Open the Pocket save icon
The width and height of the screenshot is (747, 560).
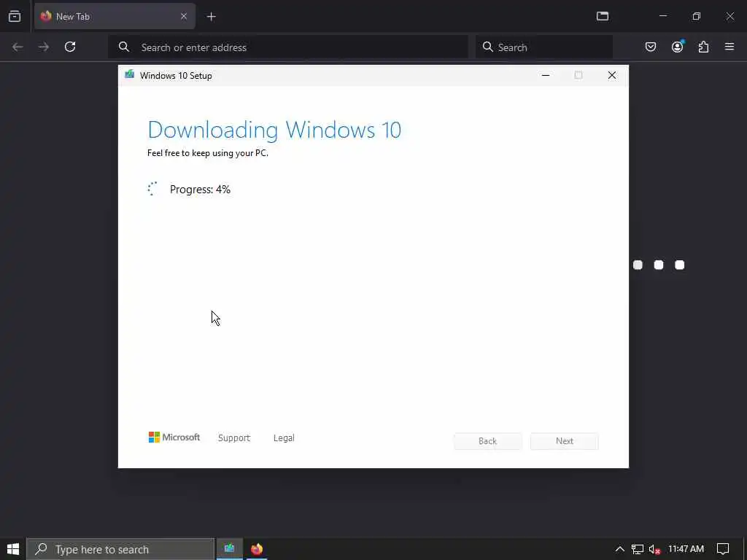650,47
